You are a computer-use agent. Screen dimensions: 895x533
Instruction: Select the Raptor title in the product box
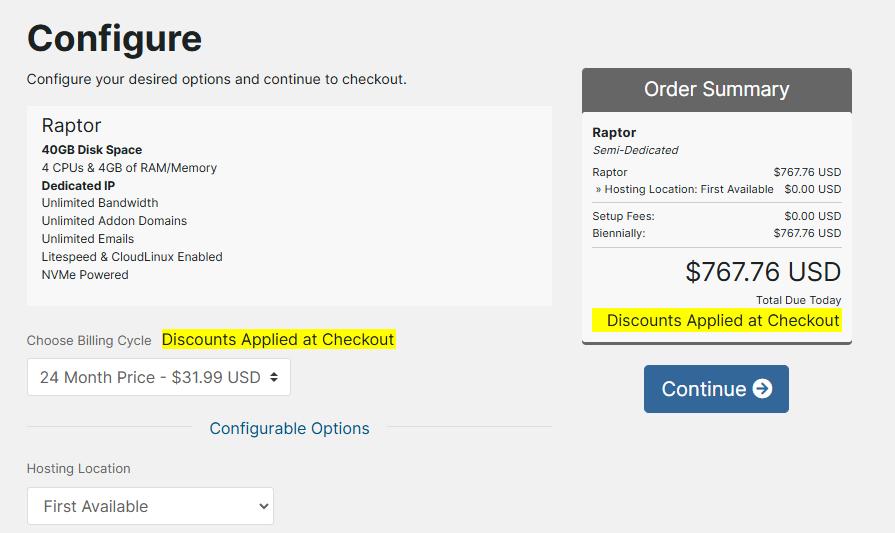coord(71,126)
